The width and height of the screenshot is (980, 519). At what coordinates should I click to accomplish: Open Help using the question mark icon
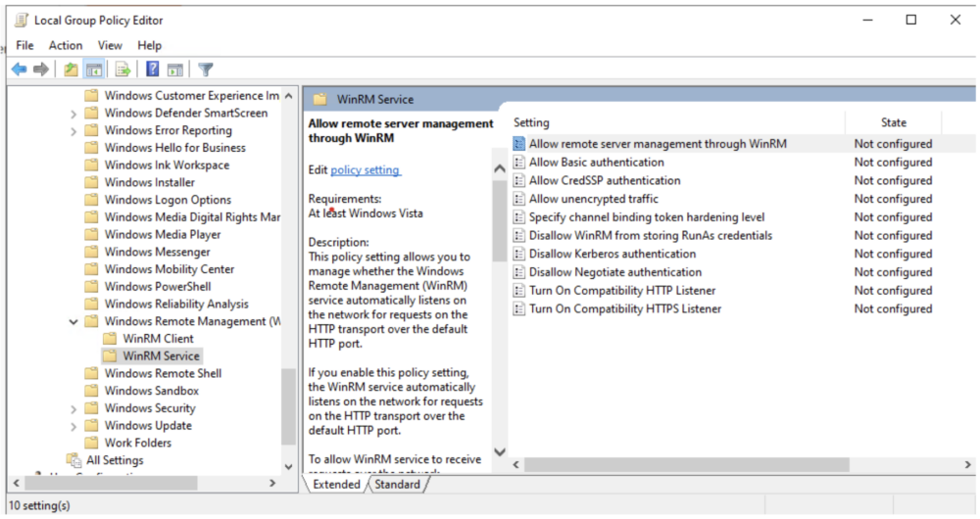[x=153, y=70]
